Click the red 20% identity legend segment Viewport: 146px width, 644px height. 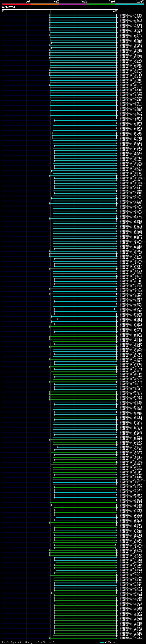(16, 4)
